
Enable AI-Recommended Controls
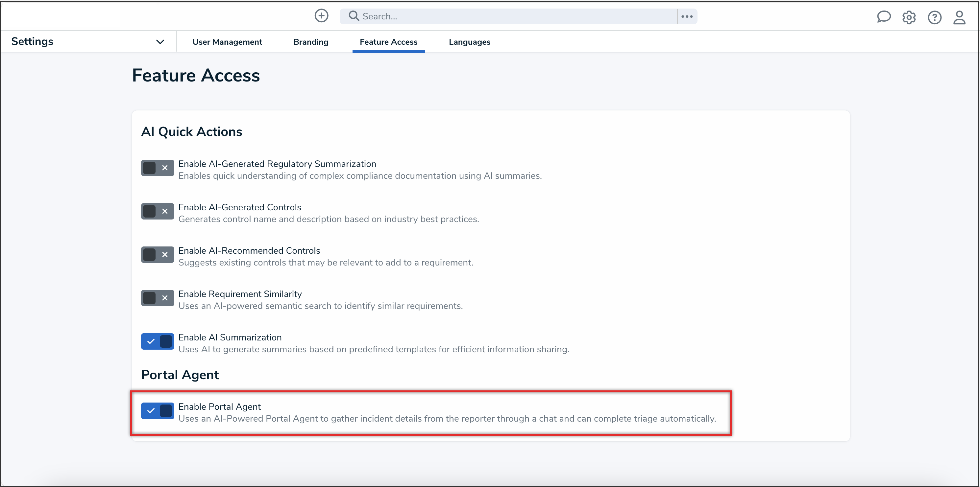click(157, 254)
